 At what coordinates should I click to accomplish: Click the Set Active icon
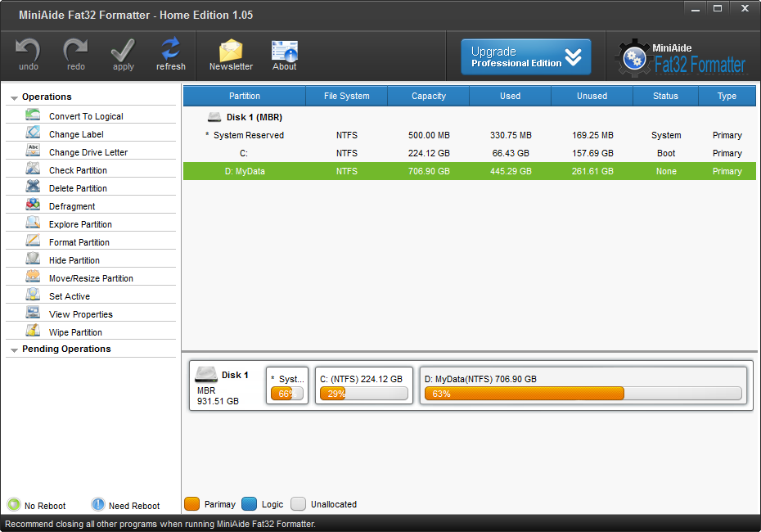[33, 295]
